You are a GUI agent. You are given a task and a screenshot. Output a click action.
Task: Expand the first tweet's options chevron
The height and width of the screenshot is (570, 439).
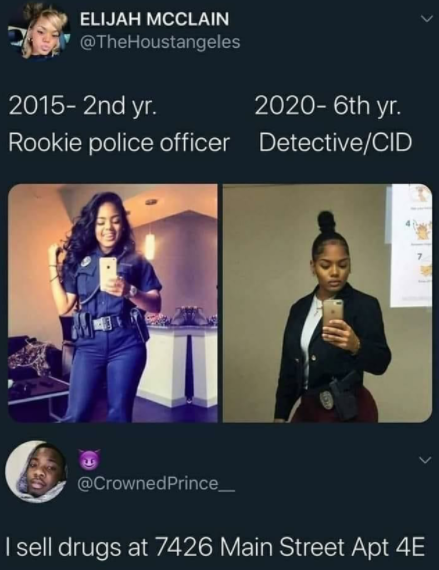pyautogui.click(x=428, y=19)
